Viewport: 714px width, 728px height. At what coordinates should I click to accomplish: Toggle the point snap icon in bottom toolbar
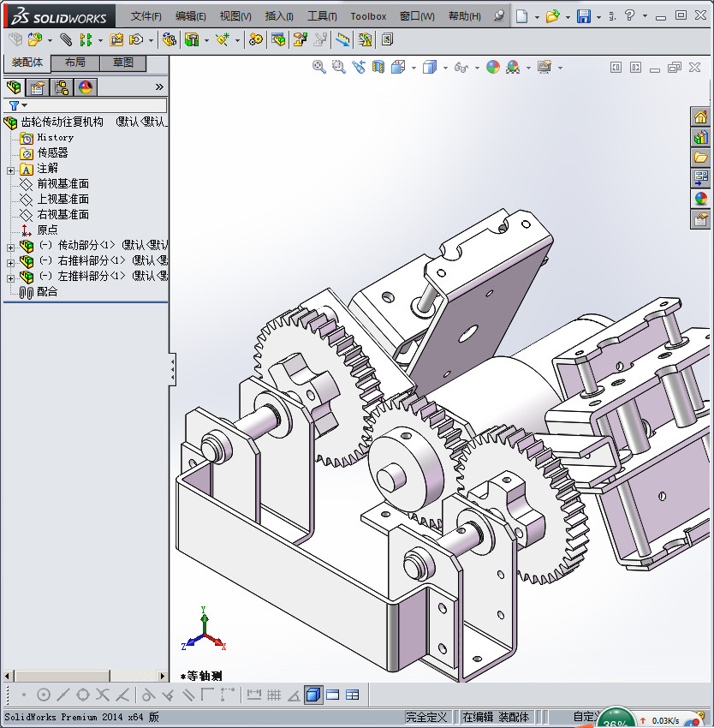pyautogui.click(x=24, y=695)
